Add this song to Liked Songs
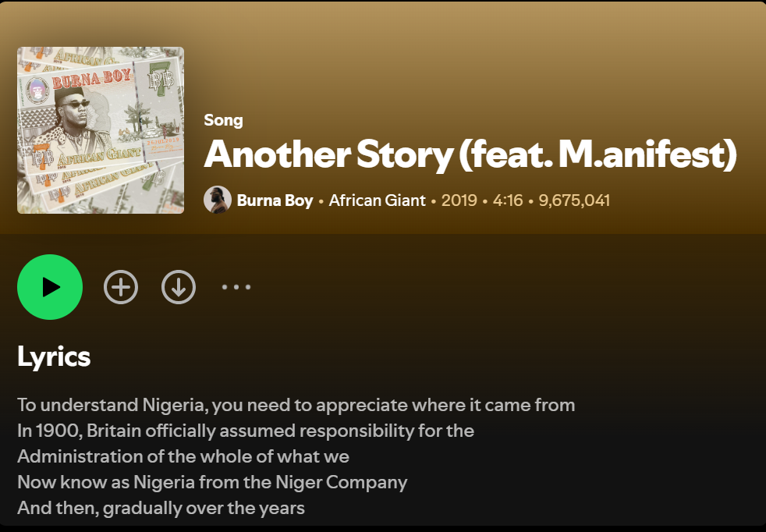 (121, 287)
